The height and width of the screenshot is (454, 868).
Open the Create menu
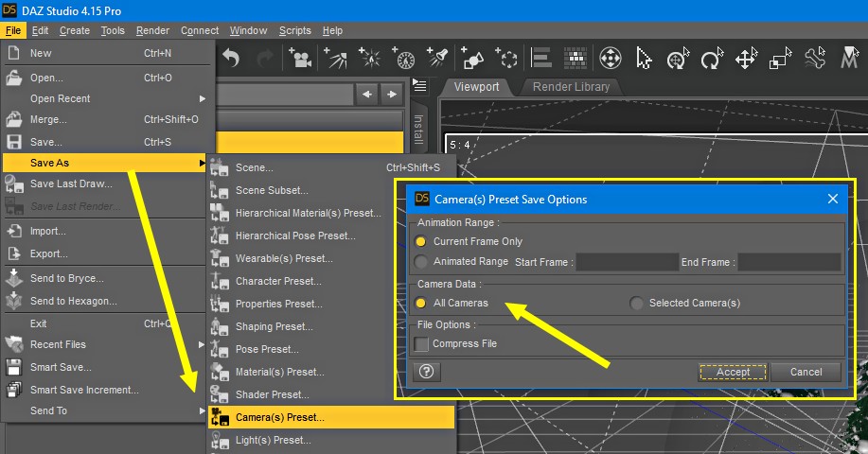click(75, 30)
